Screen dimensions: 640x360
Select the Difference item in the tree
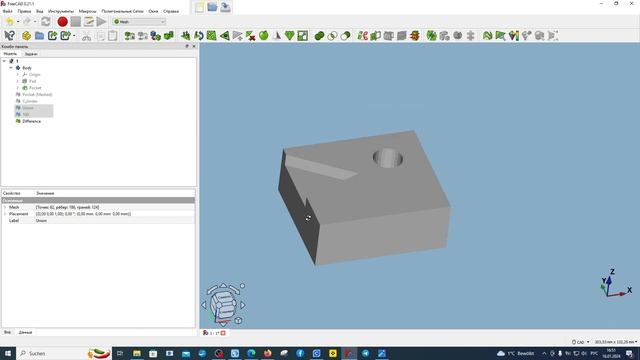pyautogui.click(x=31, y=121)
